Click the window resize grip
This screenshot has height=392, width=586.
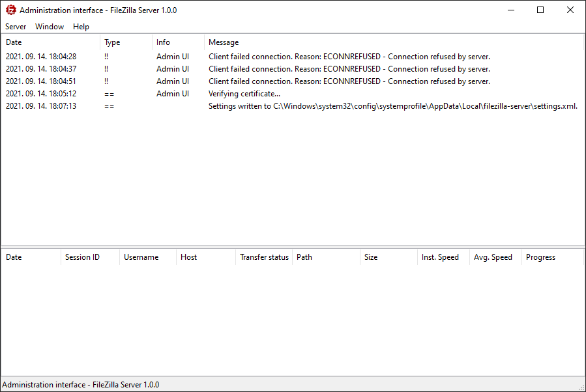pyautogui.click(x=581, y=387)
